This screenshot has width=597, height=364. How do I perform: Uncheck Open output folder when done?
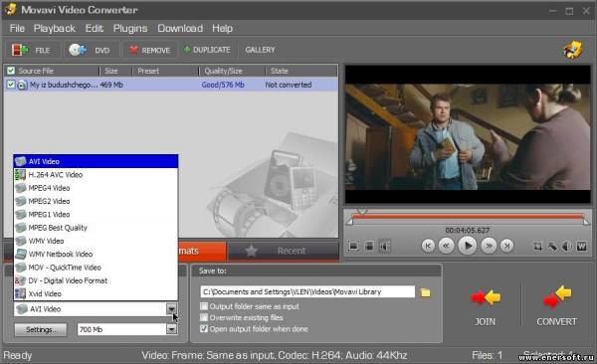[x=204, y=328]
